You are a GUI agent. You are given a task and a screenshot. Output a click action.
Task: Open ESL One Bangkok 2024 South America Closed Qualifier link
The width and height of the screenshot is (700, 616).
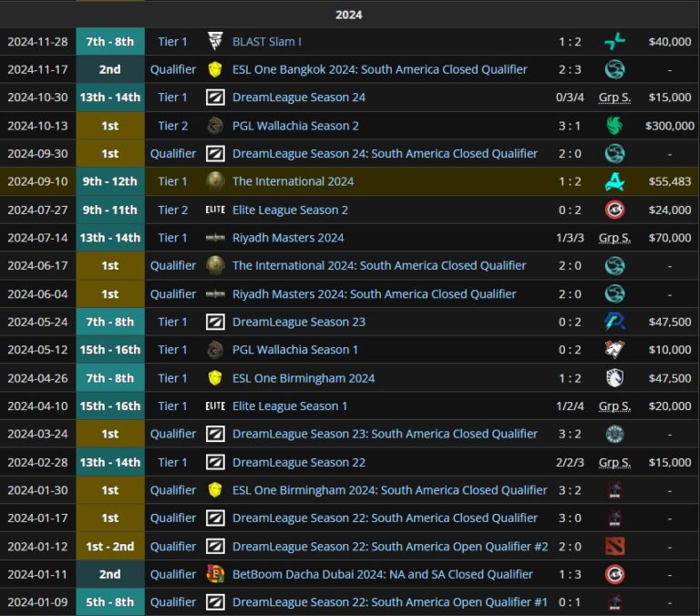pyautogui.click(x=379, y=69)
